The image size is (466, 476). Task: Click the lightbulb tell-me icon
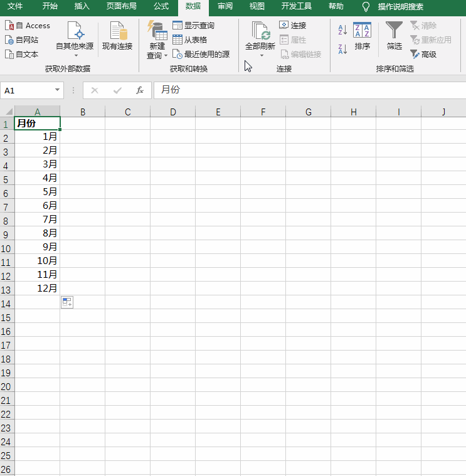coord(366,7)
